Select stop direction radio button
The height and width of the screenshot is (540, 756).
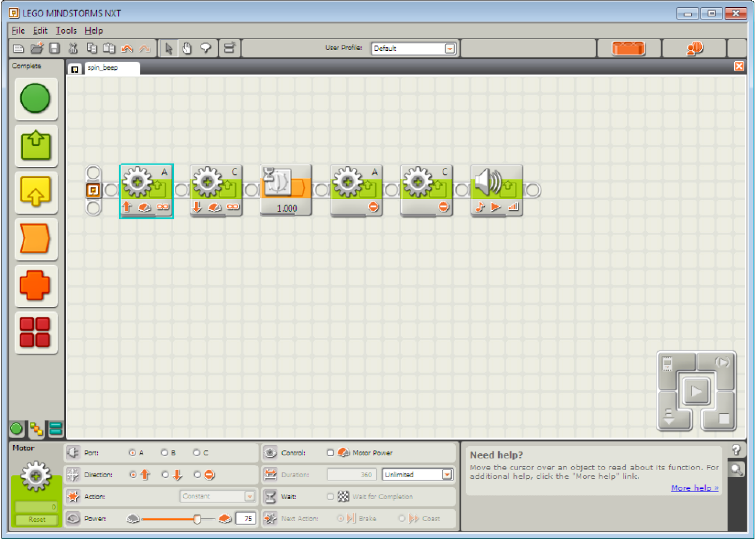click(197, 475)
